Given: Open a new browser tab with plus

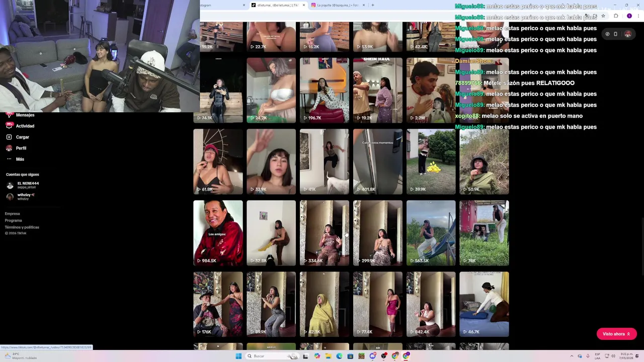Looking at the screenshot, I should click(373, 5).
